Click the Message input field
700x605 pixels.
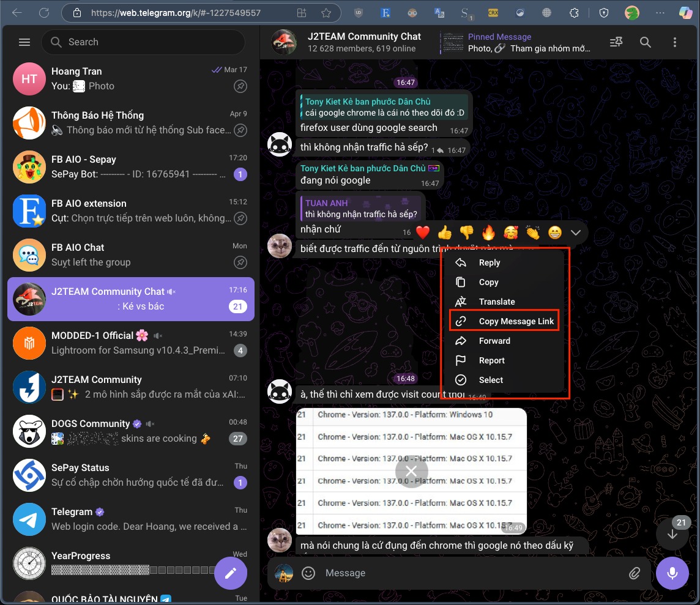tap(473, 573)
